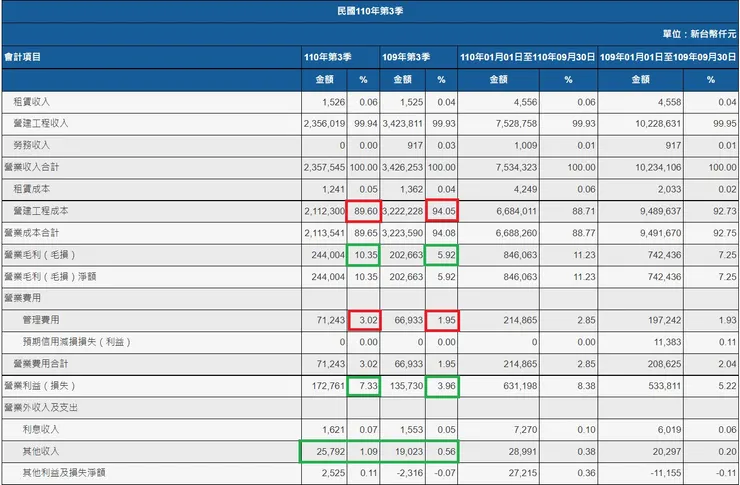Select the 租賃收入 row label

[32, 102]
